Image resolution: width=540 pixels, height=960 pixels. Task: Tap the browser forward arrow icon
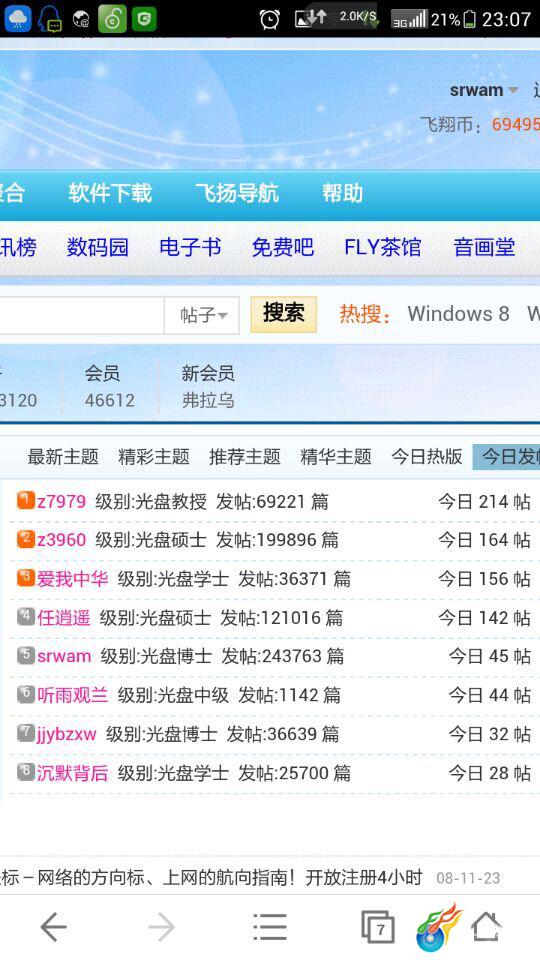162,928
